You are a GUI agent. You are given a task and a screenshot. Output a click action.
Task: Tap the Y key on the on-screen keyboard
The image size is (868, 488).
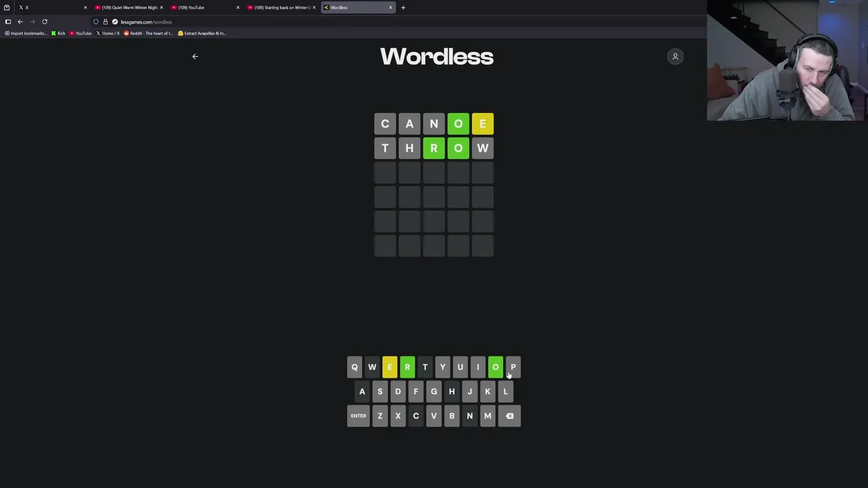click(x=443, y=367)
